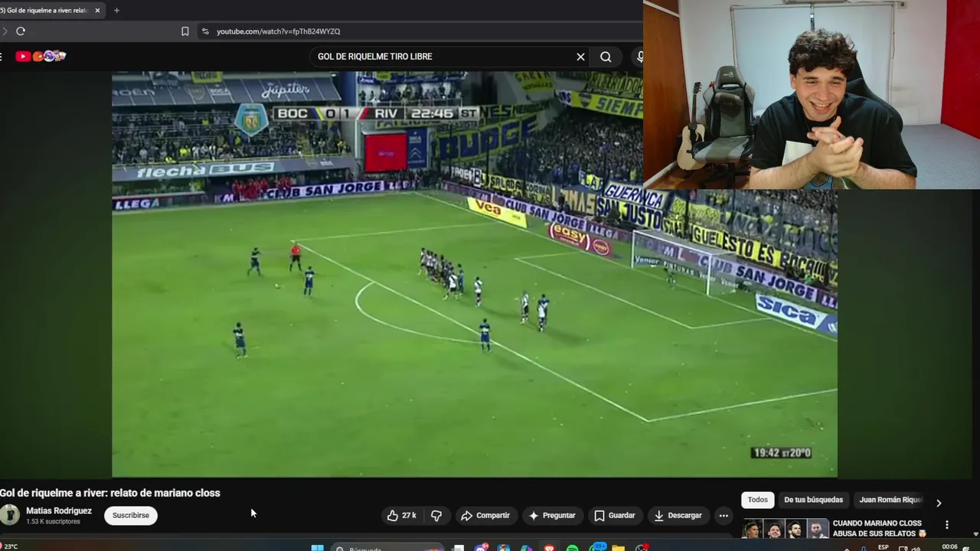
Task: Click the taskbar Búsqueda search box
Action: [x=387, y=548]
